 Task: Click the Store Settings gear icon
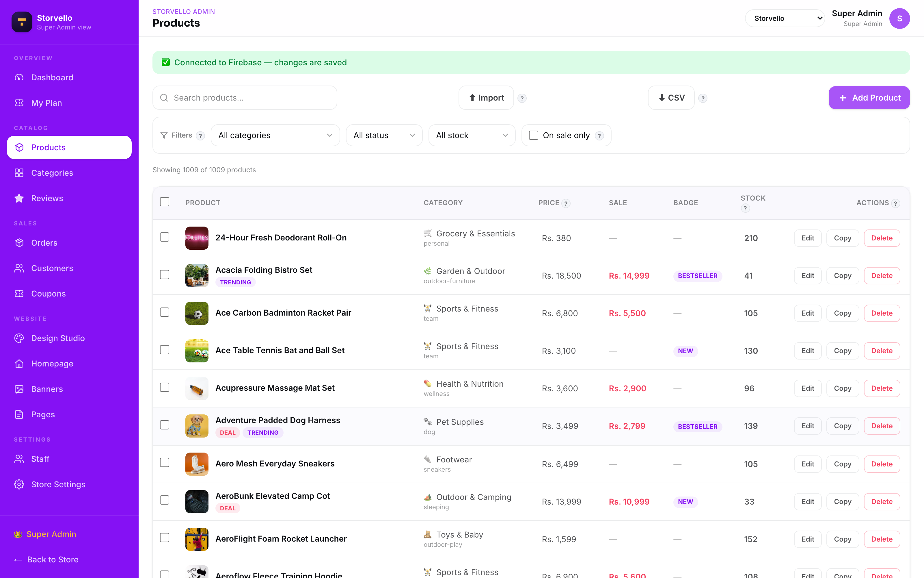click(x=19, y=484)
